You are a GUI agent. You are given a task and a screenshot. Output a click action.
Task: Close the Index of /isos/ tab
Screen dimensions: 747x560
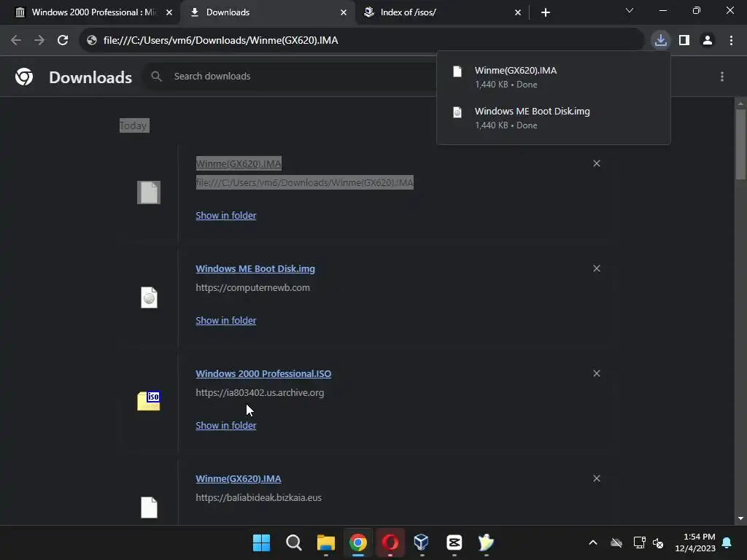(518, 12)
